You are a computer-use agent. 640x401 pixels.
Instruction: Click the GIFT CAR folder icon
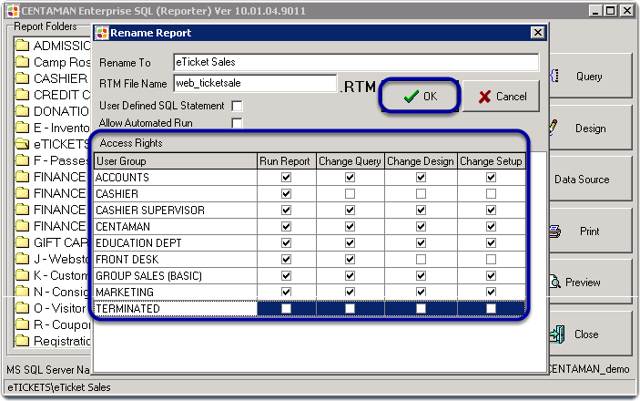tap(23, 242)
